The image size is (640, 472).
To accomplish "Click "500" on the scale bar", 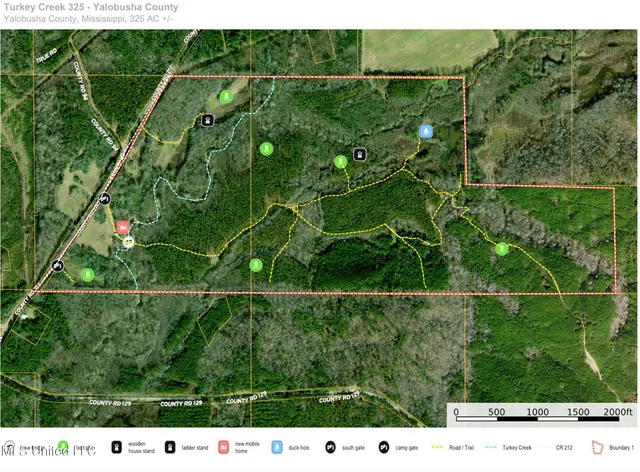I will click(497, 412).
